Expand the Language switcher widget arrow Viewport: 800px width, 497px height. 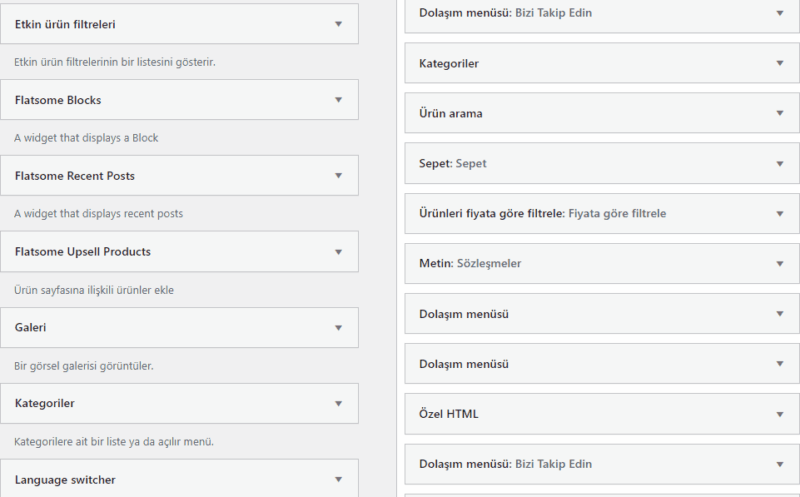click(x=339, y=479)
